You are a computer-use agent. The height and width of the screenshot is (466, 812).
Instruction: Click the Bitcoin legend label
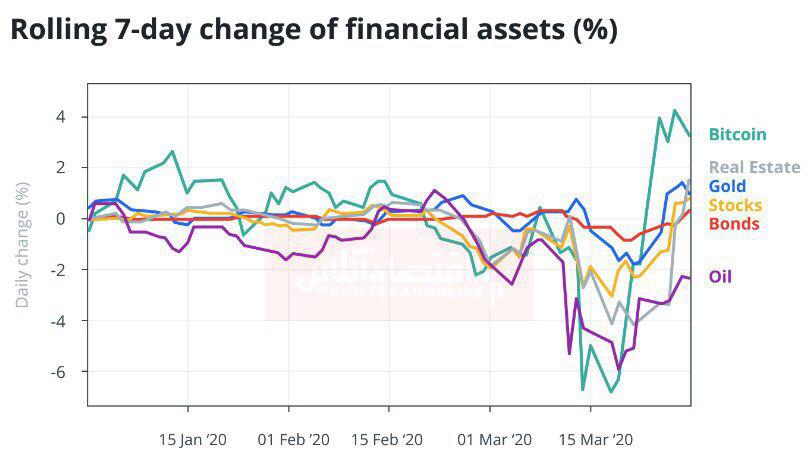737,134
